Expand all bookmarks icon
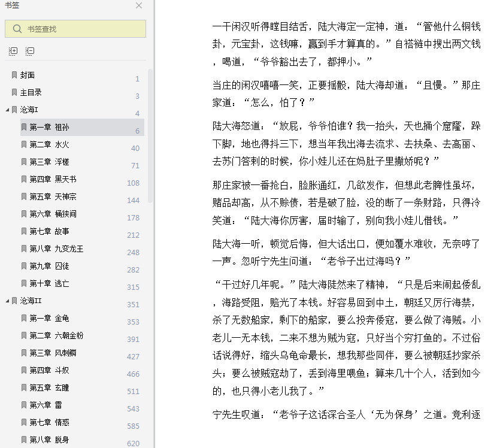Viewport: 500px width, 448px height. 13,51
